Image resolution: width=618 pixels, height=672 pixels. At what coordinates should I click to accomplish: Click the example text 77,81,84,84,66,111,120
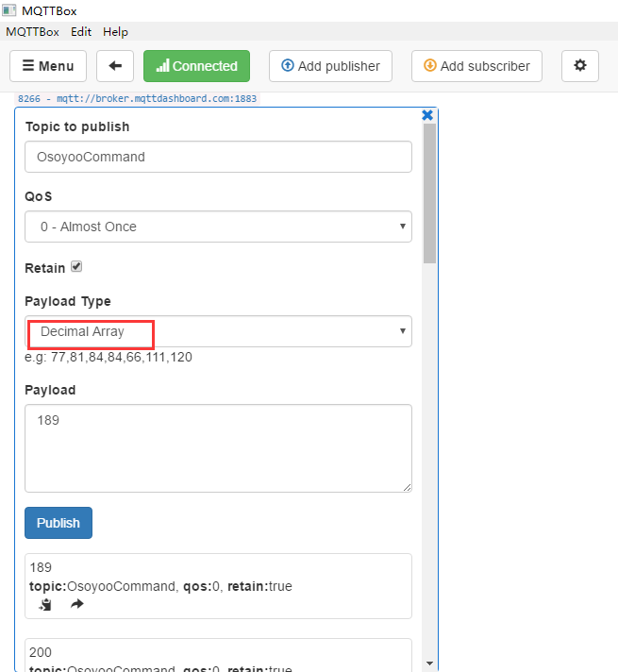point(122,357)
